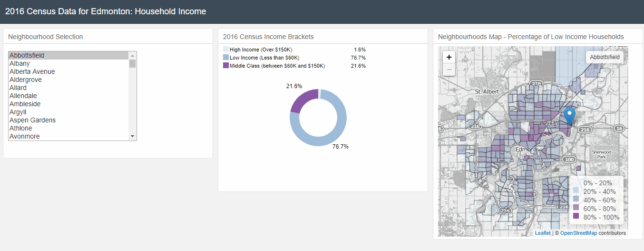
Task: Select Allendale from the list
Action: (23, 96)
